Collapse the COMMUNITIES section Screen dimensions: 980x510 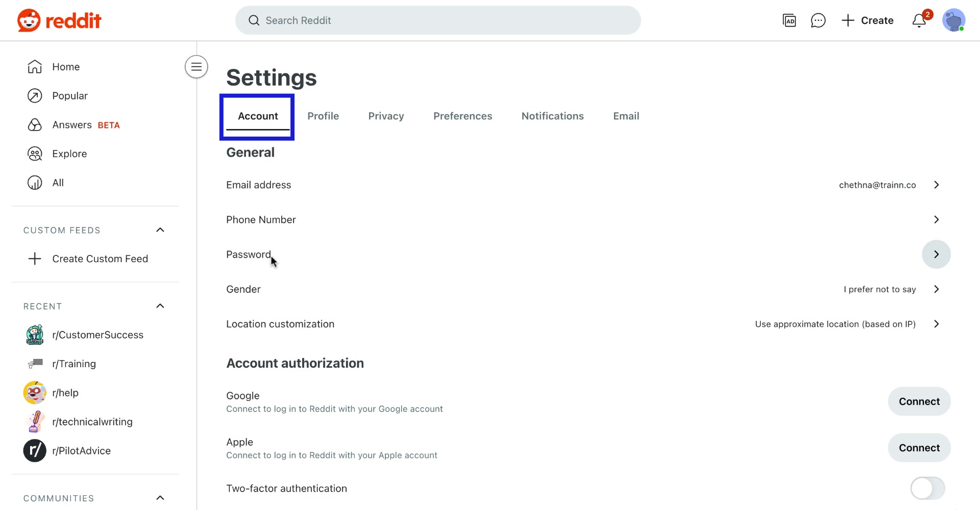(x=160, y=498)
